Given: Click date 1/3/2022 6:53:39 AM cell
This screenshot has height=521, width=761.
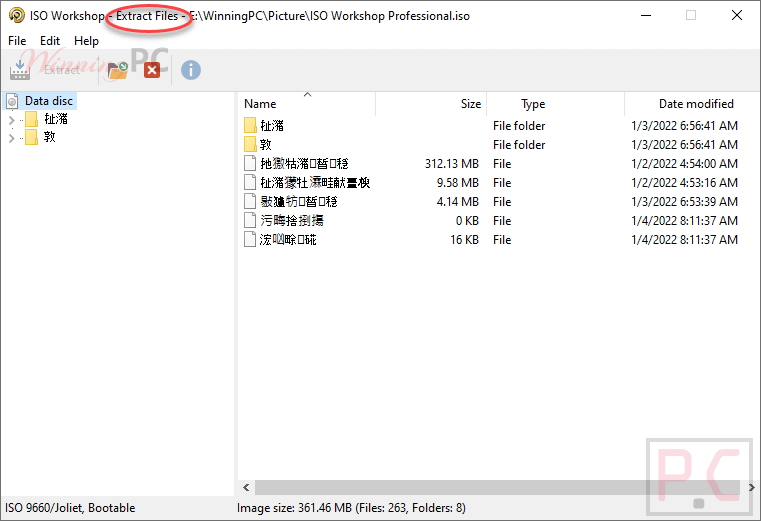Looking at the screenshot, I should [684, 202].
